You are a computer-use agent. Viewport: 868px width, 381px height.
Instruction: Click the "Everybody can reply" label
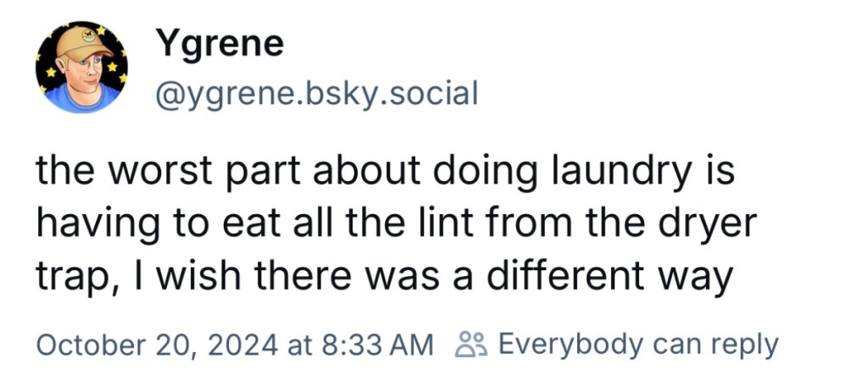637,345
